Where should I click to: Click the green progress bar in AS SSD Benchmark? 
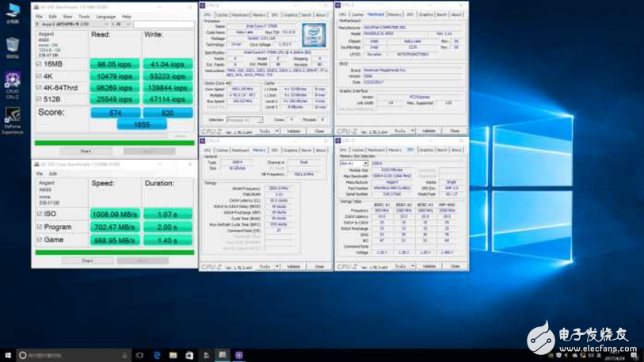(x=114, y=143)
